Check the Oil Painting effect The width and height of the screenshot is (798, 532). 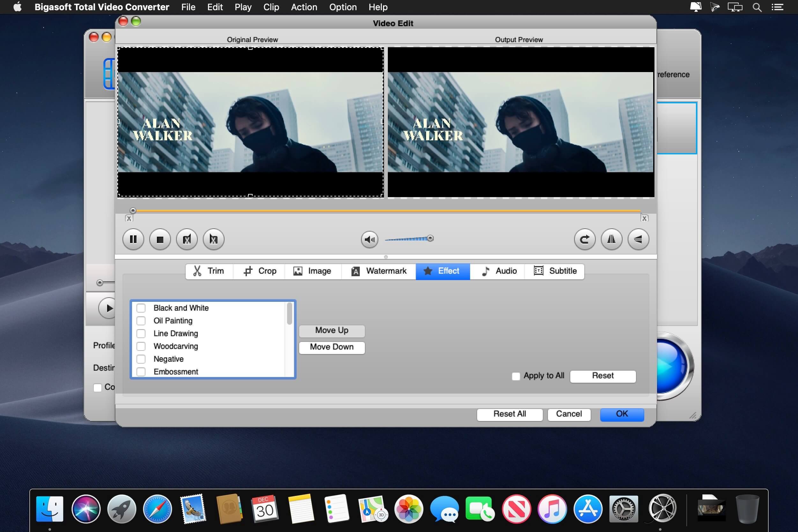[x=141, y=321]
